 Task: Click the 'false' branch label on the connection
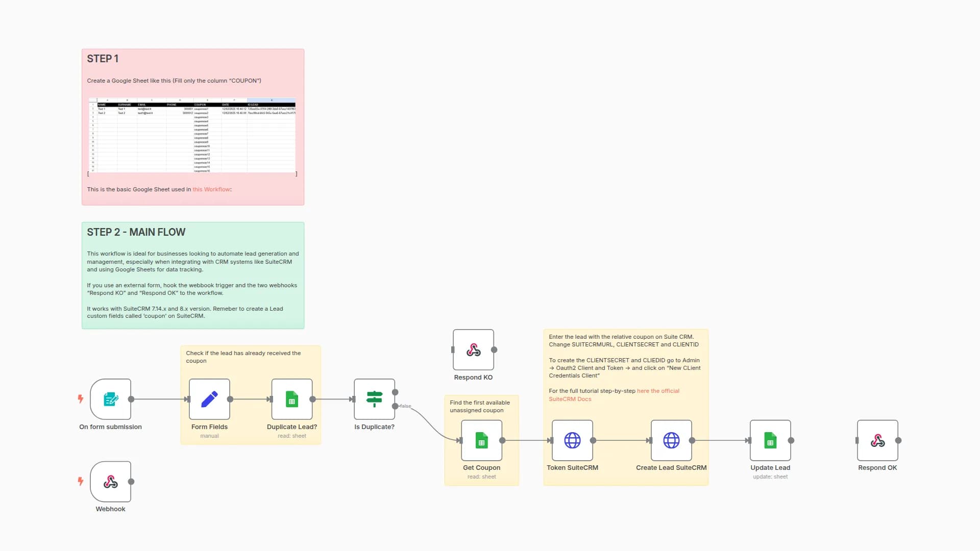tap(405, 406)
